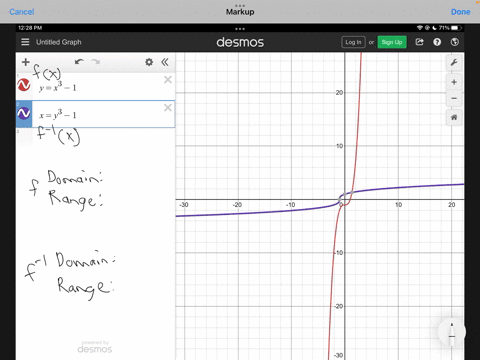Click the Log In button
This screenshot has width=480, height=360.
click(x=353, y=42)
